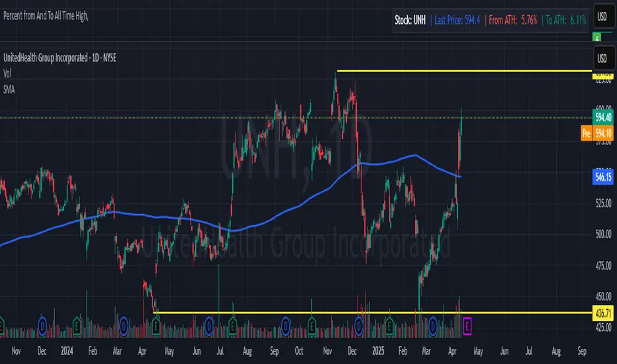Click the 2024 label on the time axis

pyautogui.click(x=67, y=351)
